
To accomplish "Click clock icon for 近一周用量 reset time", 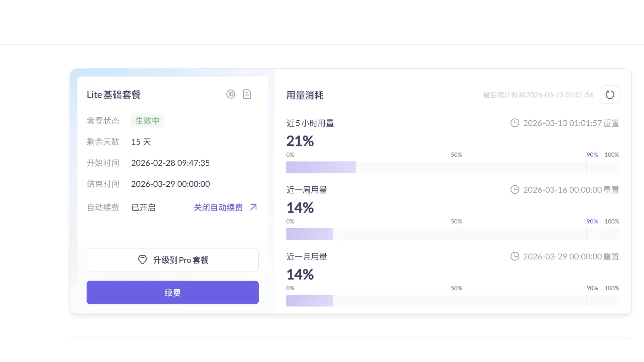I will 515,190.
